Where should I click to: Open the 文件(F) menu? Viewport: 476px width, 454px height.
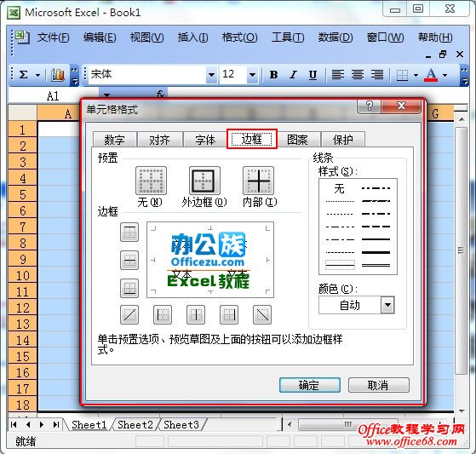click(53, 37)
